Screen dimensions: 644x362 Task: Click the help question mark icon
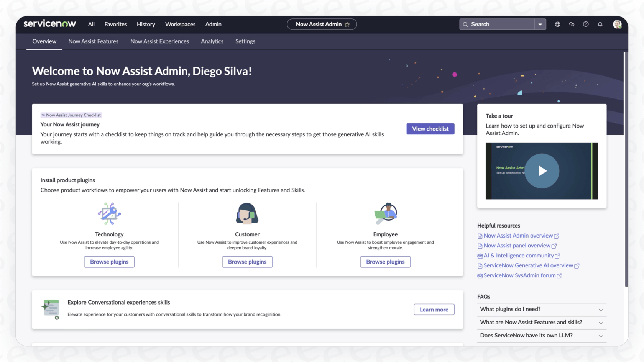coord(585,24)
